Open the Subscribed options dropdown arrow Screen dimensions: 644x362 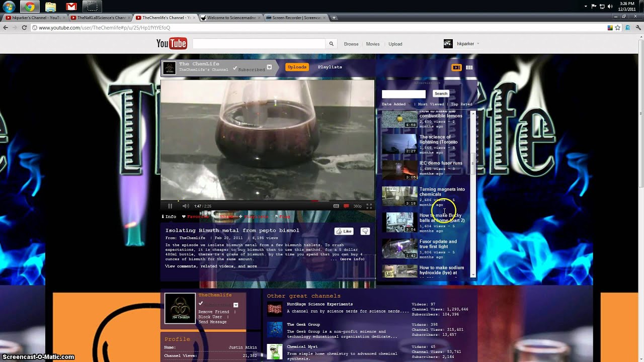(x=269, y=67)
